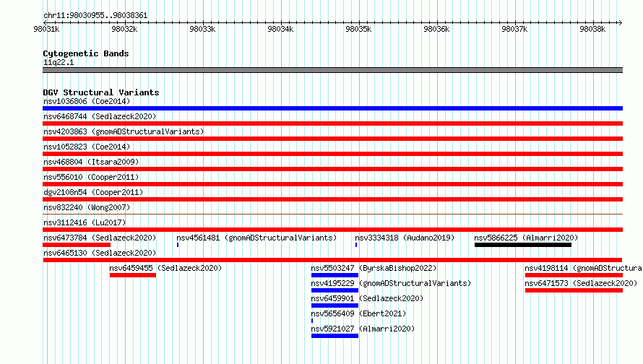The image size is (643, 364).
Task: Click the 98033k ruler tick label
Action: (202, 29)
